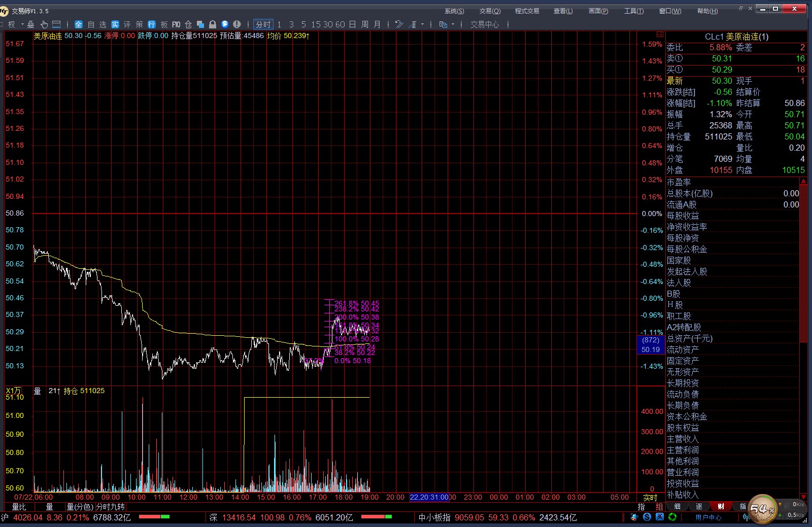Image resolution: width=812 pixels, height=527 pixels.
Task: Select the 财 tab in right panel
Action: coord(721,506)
